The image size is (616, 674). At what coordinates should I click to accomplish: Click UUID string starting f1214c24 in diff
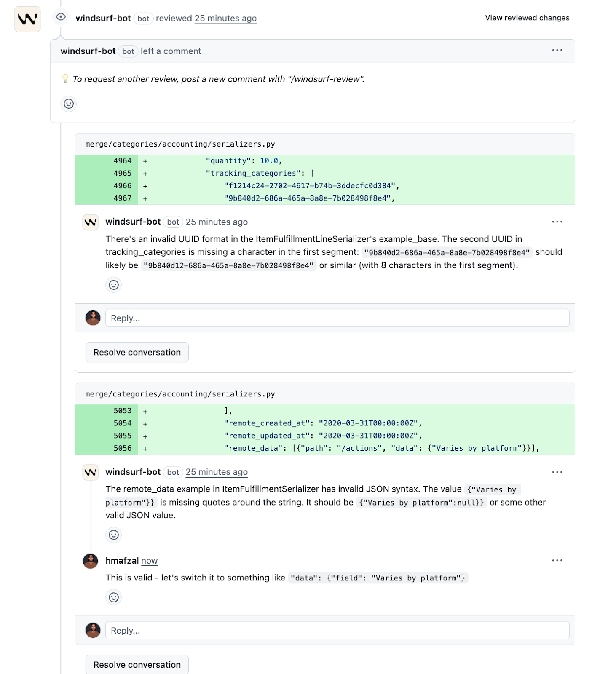310,186
